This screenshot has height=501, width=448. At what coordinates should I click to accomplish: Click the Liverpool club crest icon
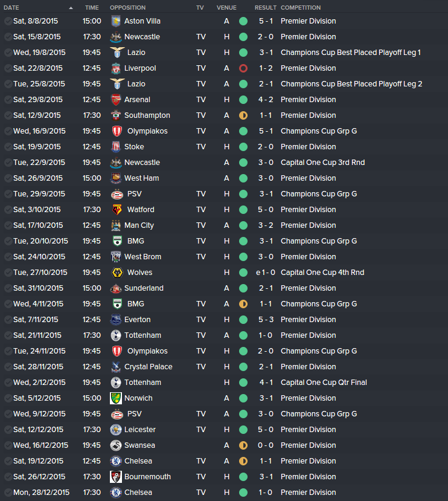click(x=115, y=68)
